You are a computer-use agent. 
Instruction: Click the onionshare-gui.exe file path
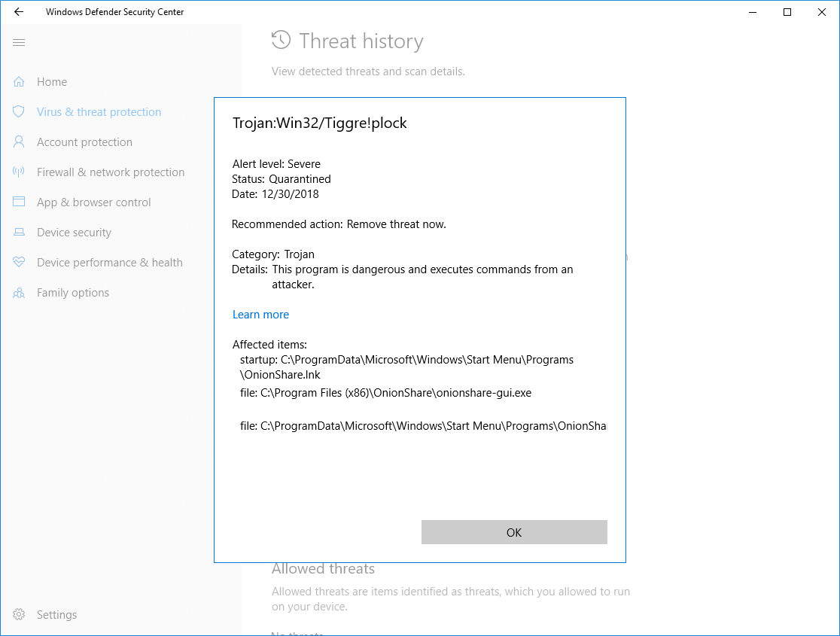385,393
